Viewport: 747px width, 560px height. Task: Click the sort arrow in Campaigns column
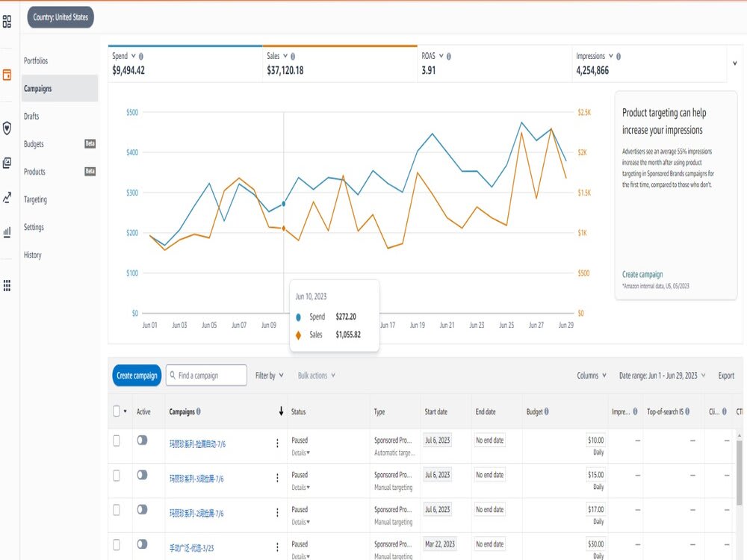(281, 411)
